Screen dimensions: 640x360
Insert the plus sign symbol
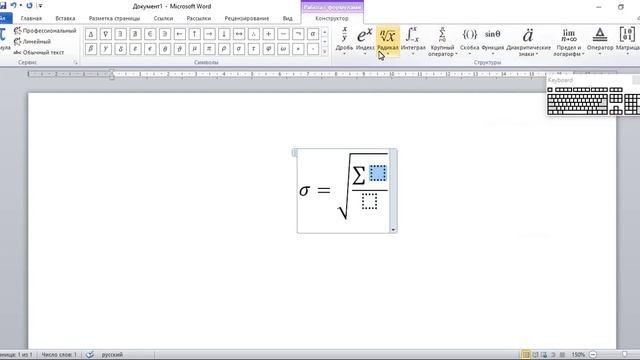coord(269,34)
